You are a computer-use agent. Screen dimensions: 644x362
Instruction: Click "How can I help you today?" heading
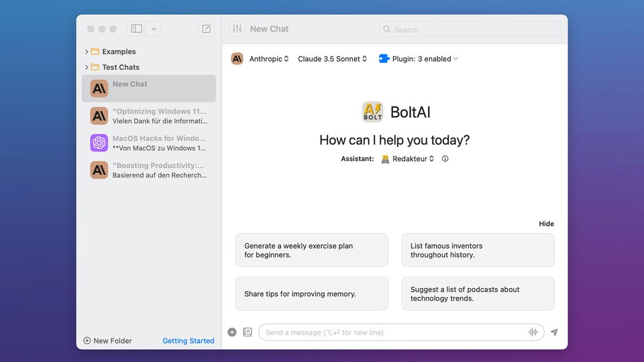coord(394,140)
